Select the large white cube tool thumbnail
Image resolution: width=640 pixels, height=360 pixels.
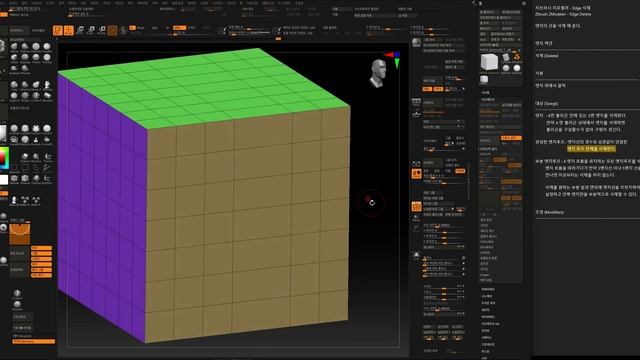tap(489, 62)
